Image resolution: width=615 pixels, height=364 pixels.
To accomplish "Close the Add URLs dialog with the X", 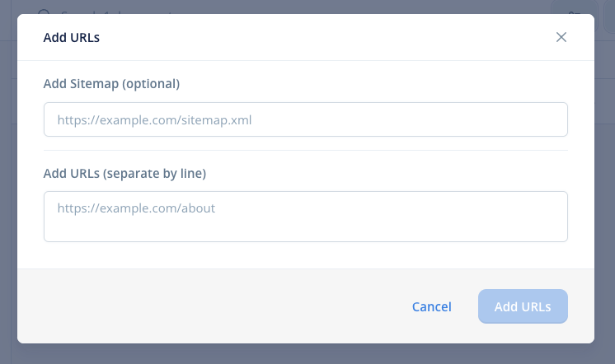I will pyautogui.click(x=561, y=37).
